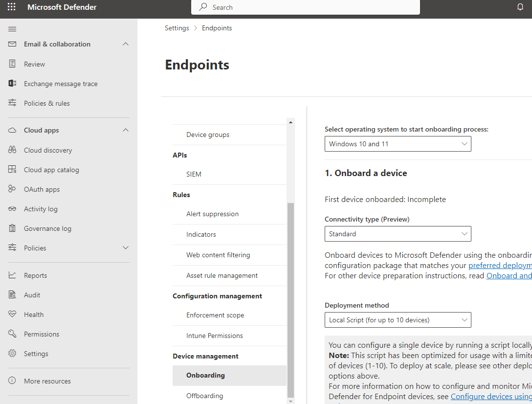This screenshot has width=532, height=404.
Task: Select the Onboarding page
Action: coord(229,376)
